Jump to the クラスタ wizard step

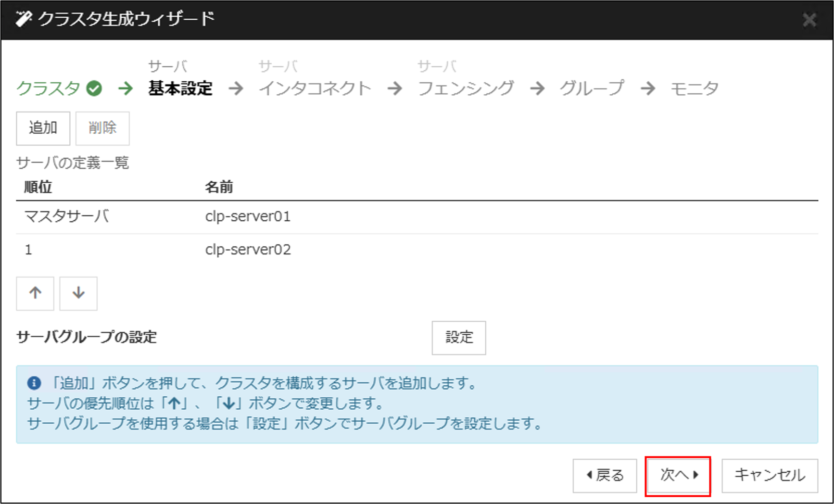pyautogui.click(x=49, y=88)
